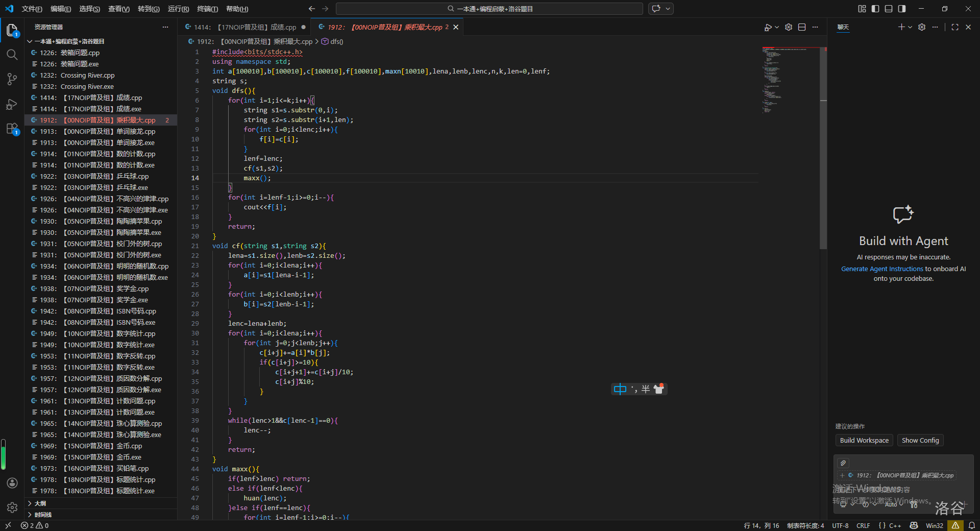The image size is (980, 531).
Task: Click the editor vertical scrollbar thumb
Action: pyautogui.click(x=823, y=148)
